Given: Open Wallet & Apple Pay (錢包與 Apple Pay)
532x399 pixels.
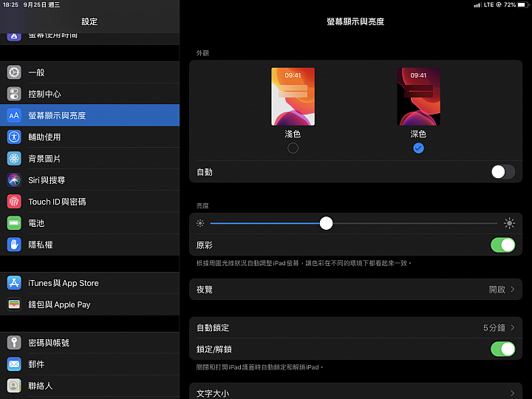Looking at the screenshot, I should click(89, 304).
